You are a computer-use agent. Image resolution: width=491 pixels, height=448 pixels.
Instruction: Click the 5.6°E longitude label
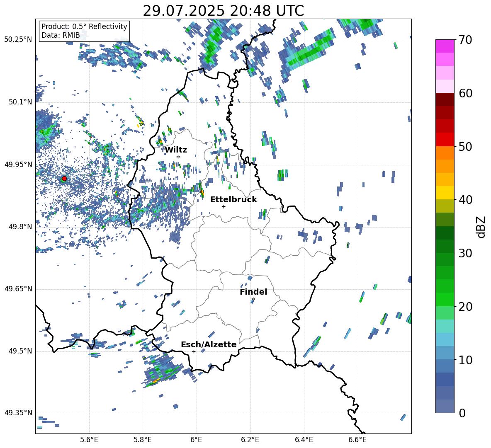pos(89,440)
